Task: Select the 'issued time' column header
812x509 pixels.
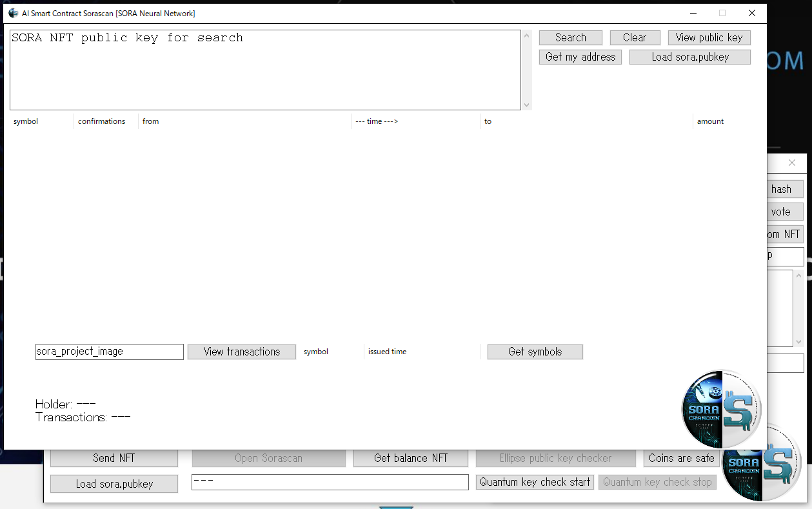Action: [422, 352]
